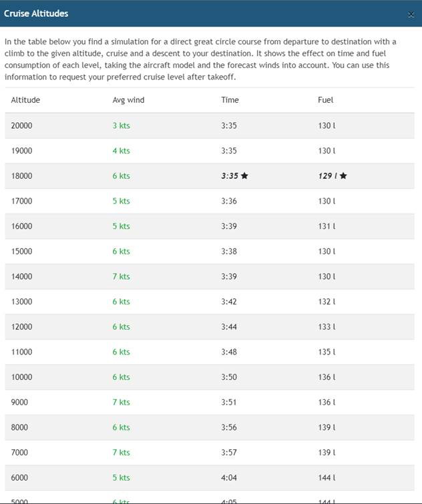Select the 20000 altitude row
Screen dimensions: 422x504
(21, 125)
